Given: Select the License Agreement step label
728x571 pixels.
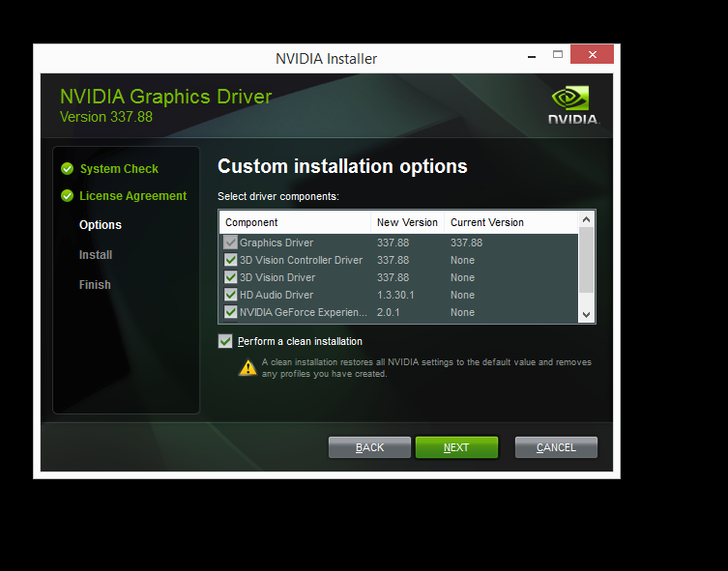Looking at the screenshot, I should 132,196.
